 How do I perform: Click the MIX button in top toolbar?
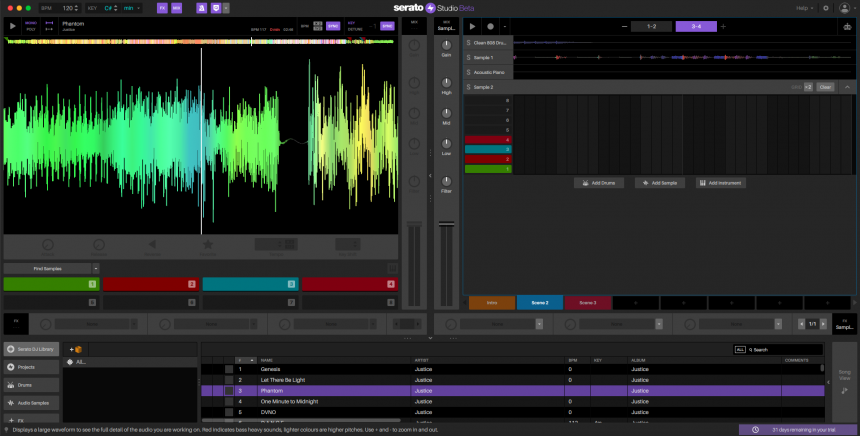[x=177, y=8]
